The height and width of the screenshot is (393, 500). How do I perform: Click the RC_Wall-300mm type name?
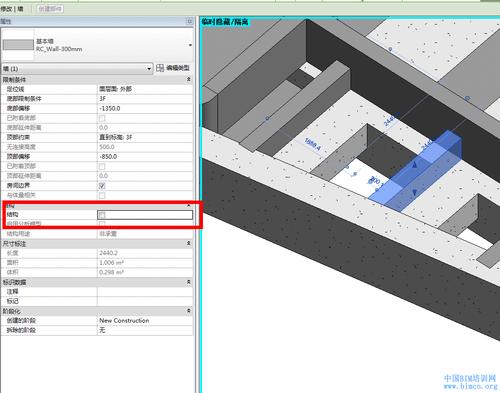tap(59, 49)
